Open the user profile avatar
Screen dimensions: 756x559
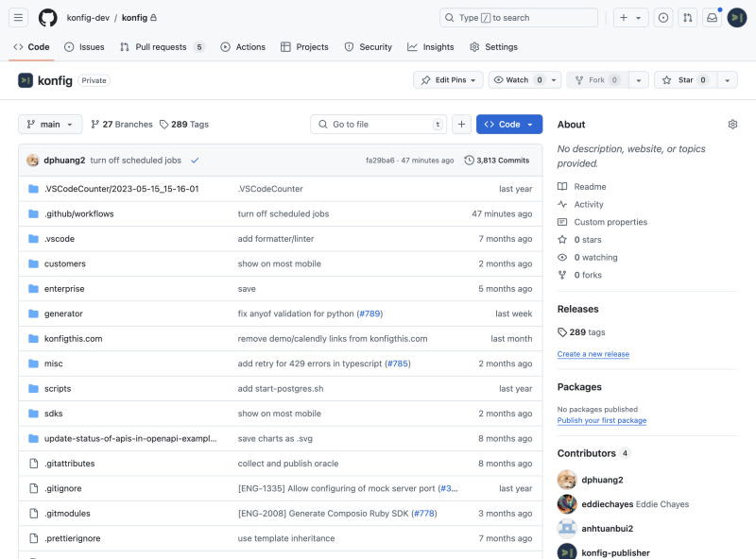pyautogui.click(x=737, y=17)
